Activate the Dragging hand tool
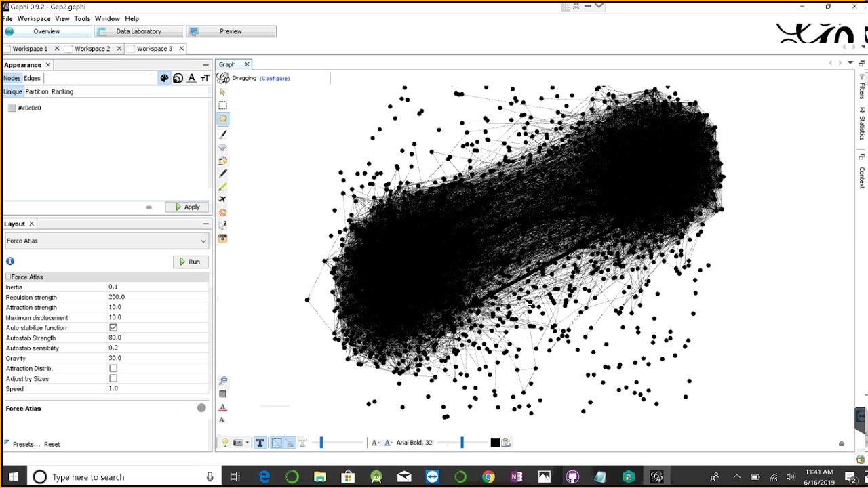 click(x=222, y=119)
